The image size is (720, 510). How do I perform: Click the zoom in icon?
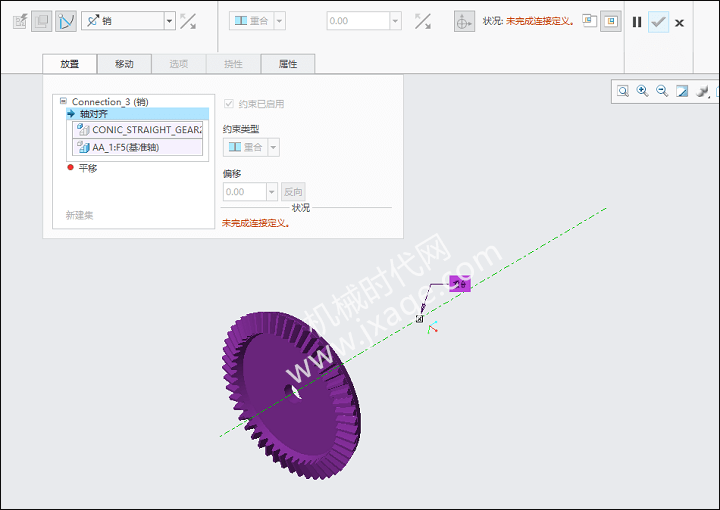coord(642,91)
